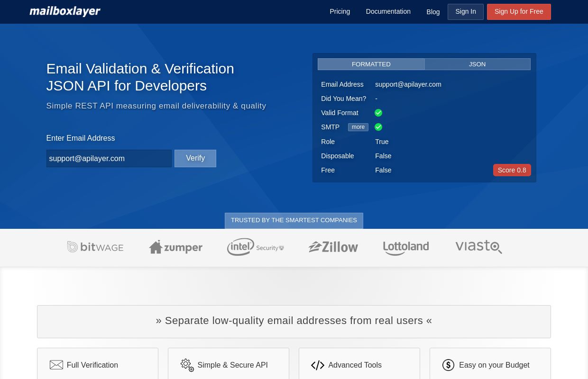The image size is (588, 379).
Task: Click the Role value True
Action: click(382, 142)
